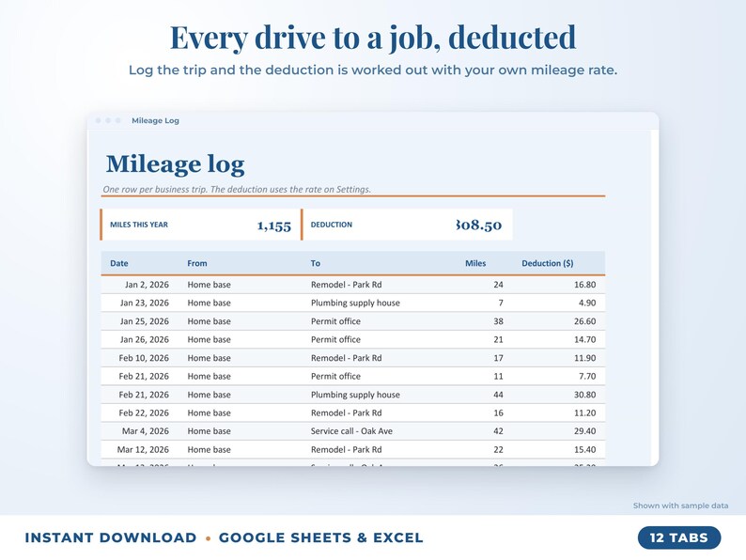Click the 'To' column header
Image resolution: width=746 pixels, height=560 pixels.
316,263
